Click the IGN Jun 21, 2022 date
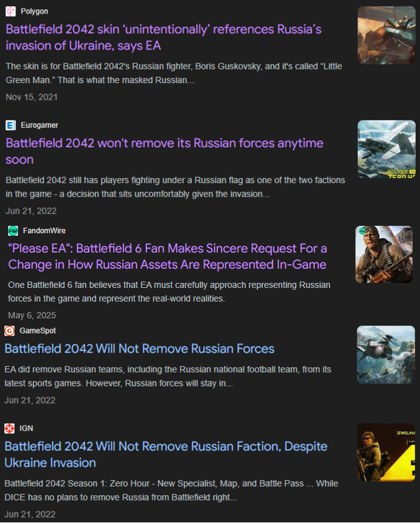 (30, 514)
